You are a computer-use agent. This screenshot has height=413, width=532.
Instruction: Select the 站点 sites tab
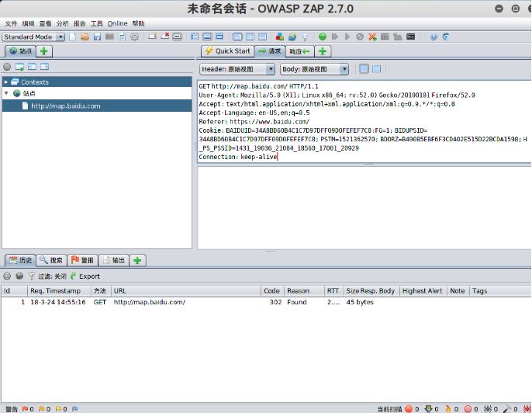point(20,51)
